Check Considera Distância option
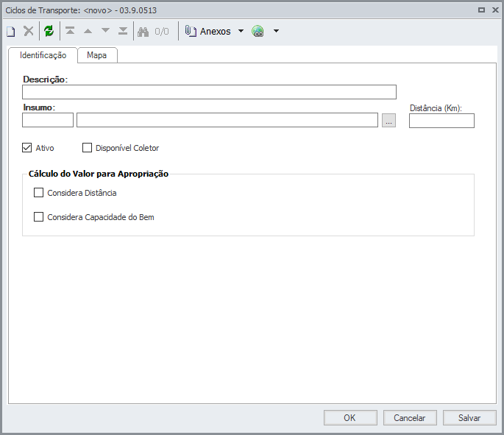 click(x=38, y=193)
